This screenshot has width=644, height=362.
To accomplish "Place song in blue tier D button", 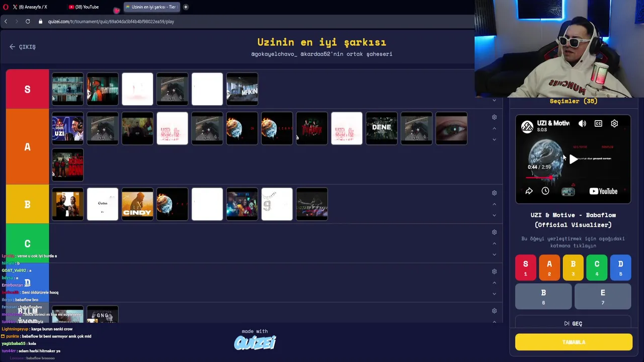I will (x=620, y=267).
